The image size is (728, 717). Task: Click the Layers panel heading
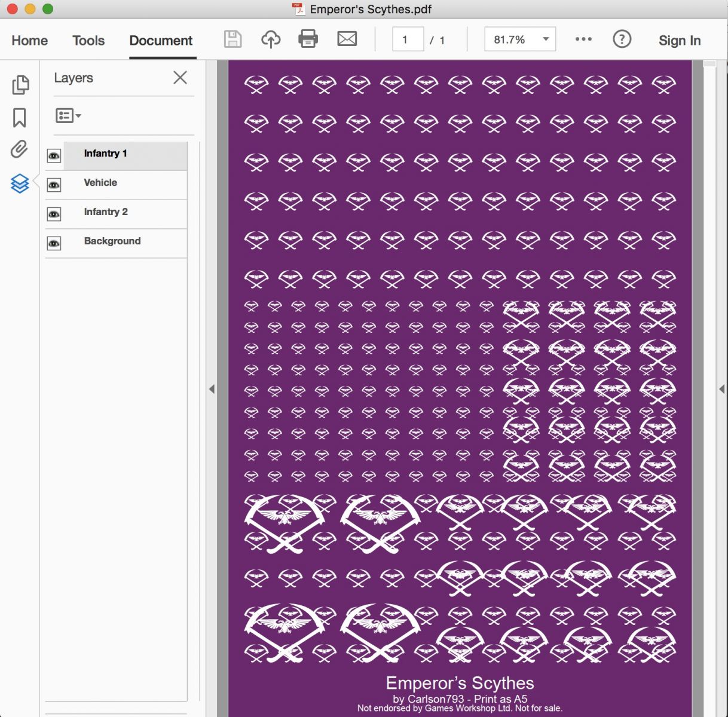point(74,78)
